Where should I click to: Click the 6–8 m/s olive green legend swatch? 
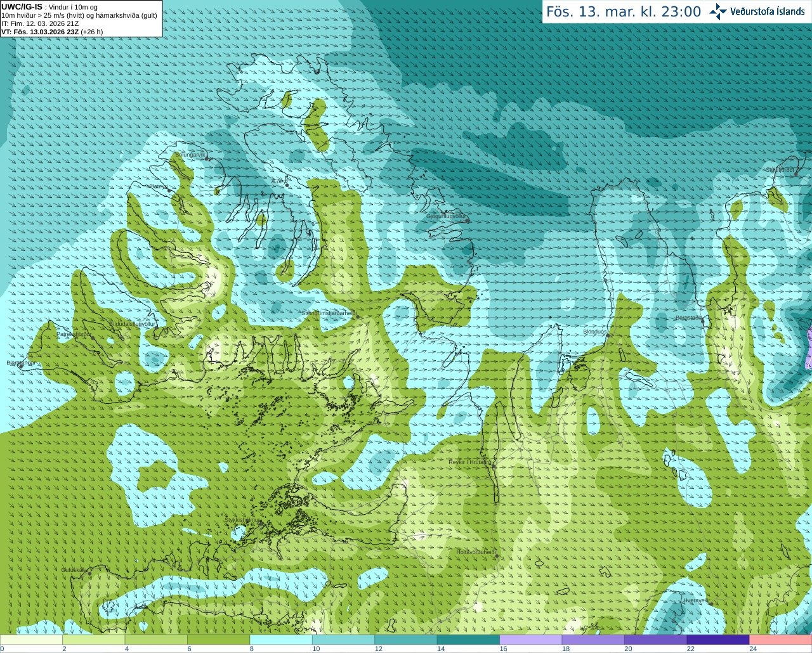click(x=219, y=640)
